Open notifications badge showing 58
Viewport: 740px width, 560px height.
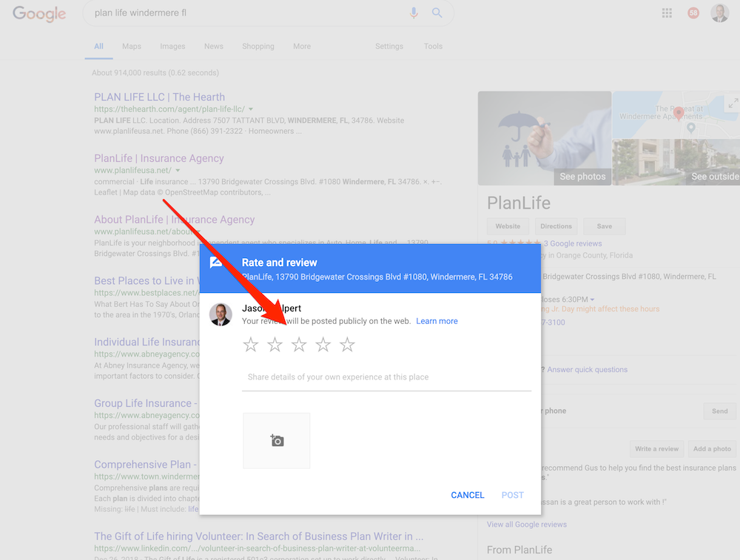(693, 13)
